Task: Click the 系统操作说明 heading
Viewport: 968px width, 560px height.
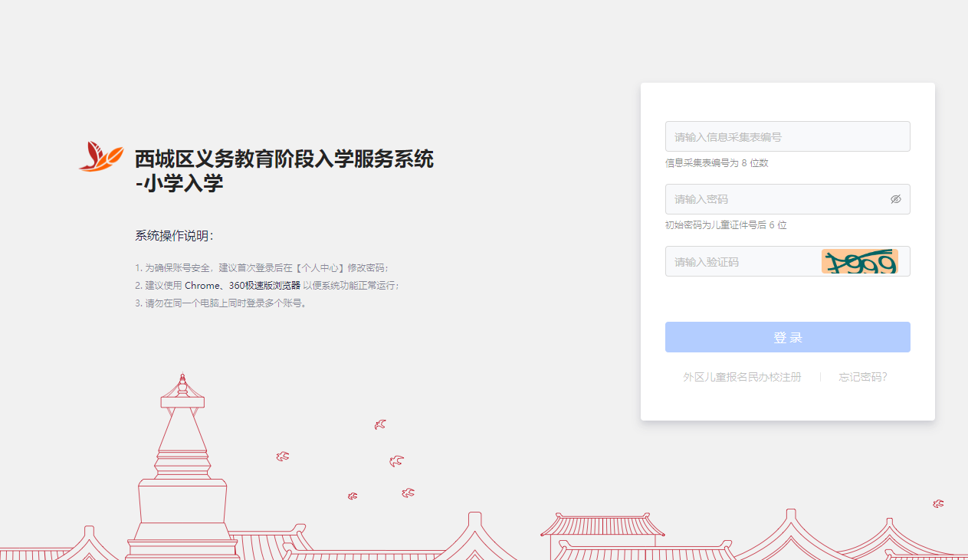Action: click(x=174, y=236)
